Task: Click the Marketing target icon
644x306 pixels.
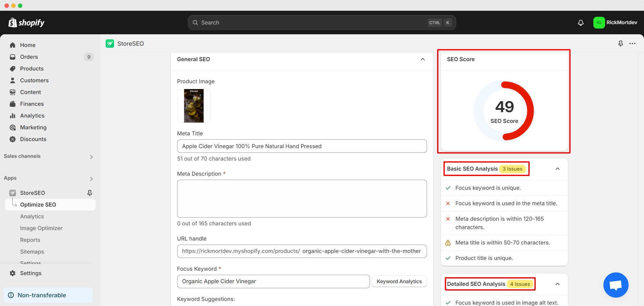Action: [x=13, y=127]
